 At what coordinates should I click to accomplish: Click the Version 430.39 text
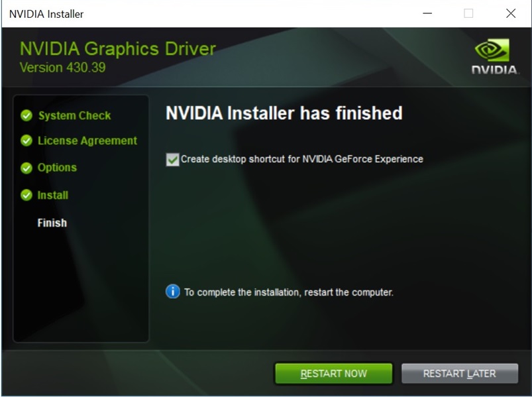(63, 67)
